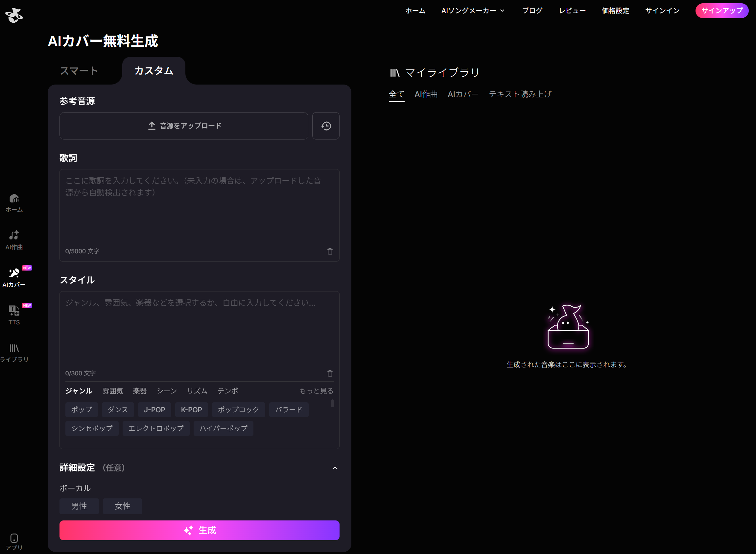Expand more style categories with もっと見る
This screenshot has height=554, width=756.
315,390
